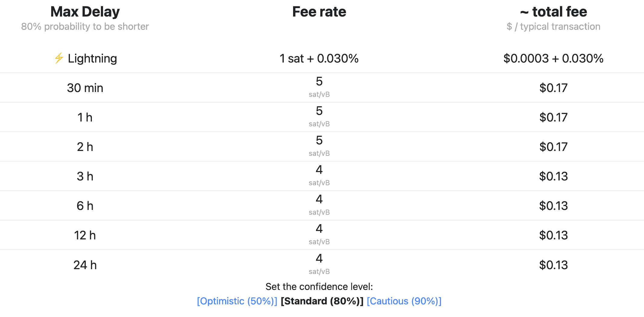This screenshot has height=317, width=644.
Task: Select the Cautious (90%) confidence link
Action: 404,301
